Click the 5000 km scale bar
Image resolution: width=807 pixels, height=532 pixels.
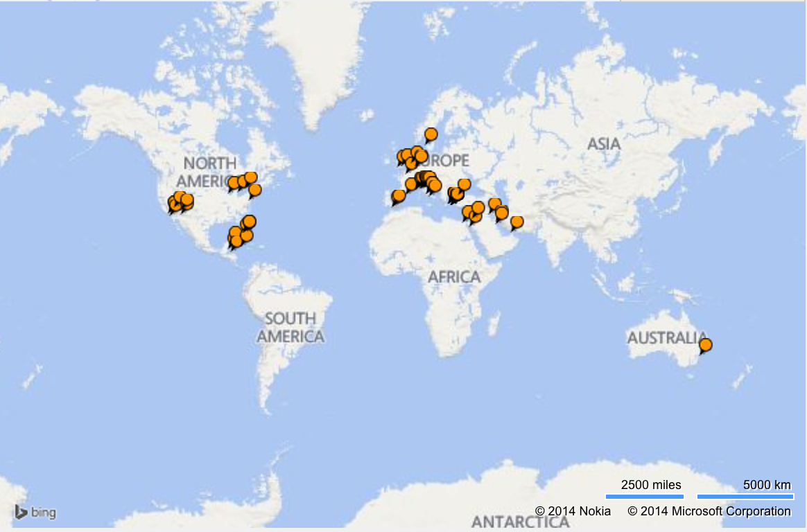744,496
